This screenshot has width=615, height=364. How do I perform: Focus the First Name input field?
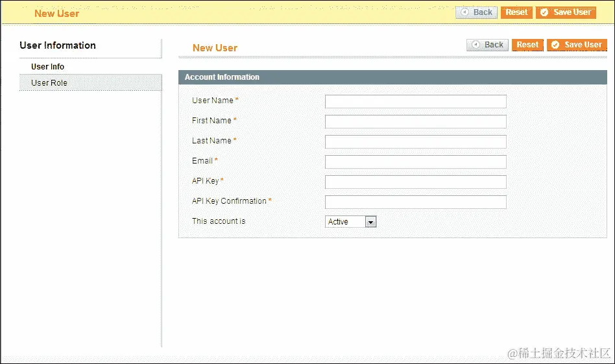tap(416, 121)
